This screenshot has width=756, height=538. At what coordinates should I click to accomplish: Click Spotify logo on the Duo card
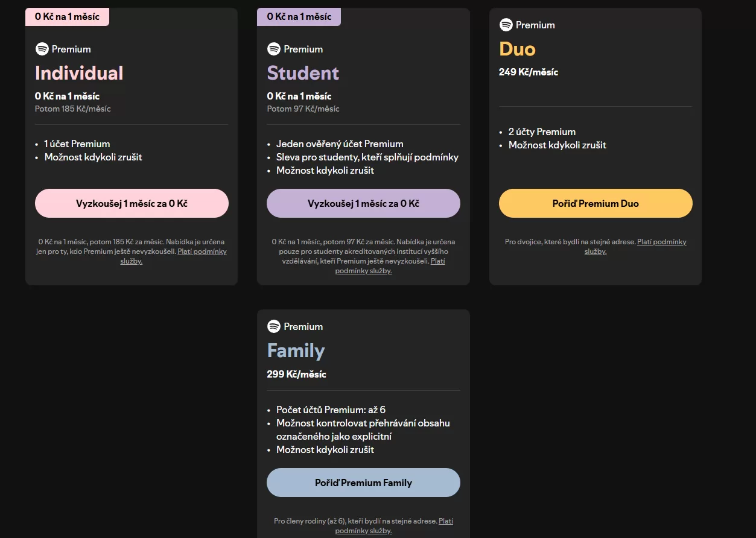pyautogui.click(x=506, y=25)
